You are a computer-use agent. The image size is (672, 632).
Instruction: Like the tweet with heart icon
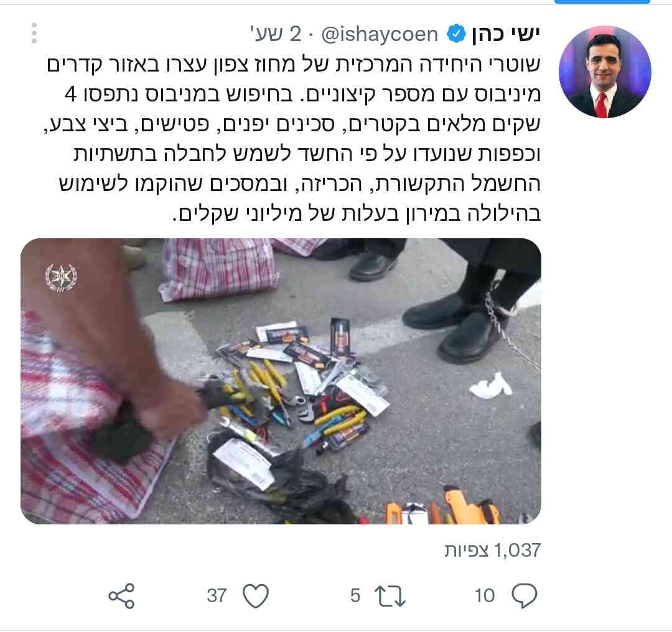point(256,595)
